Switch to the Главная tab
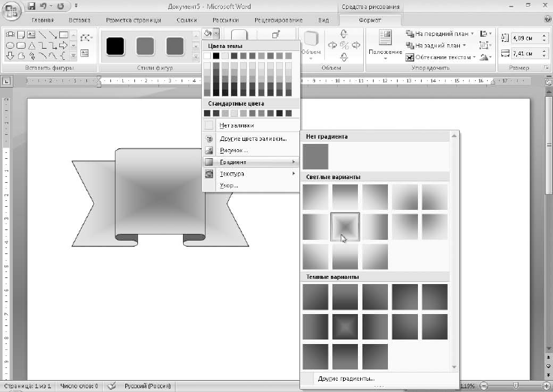The width and height of the screenshot is (553, 392). point(43,20)
